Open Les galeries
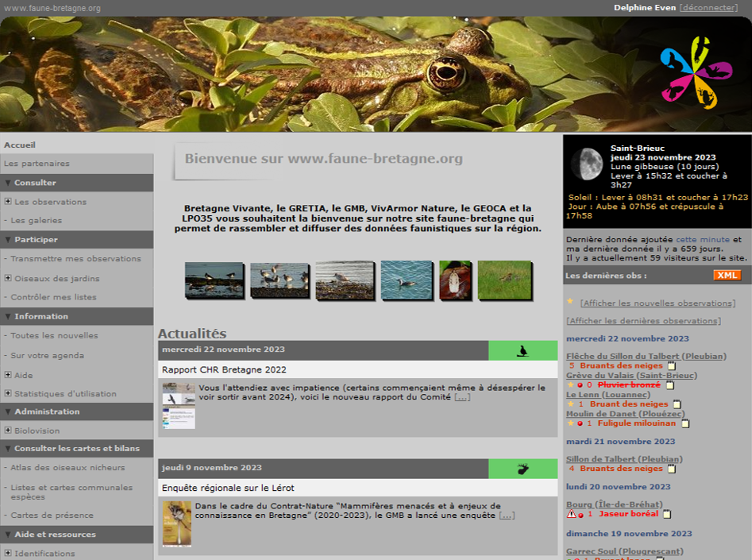752x560 pixels. [x=37, y=220]
